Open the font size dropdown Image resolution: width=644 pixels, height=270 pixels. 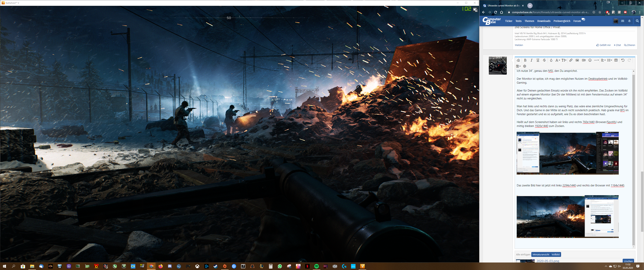pyautogui.click(x=564, y=60)
